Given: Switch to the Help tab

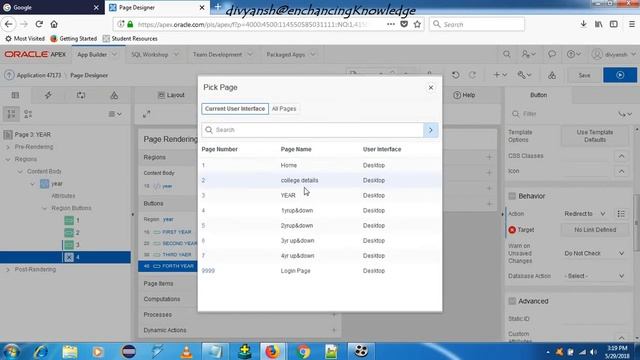Looking at the screenshot, I should click(x=464, y=95).
